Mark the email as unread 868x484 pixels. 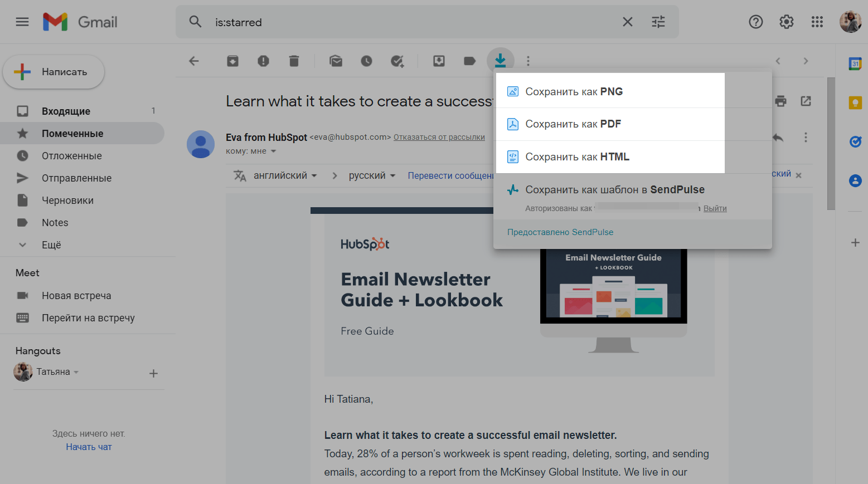[336, 61]
